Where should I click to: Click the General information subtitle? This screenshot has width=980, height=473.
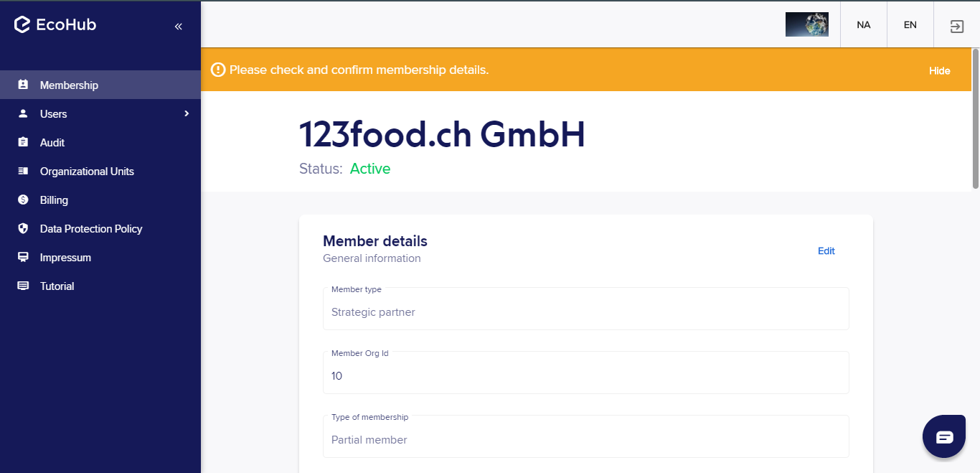coord(372,258)
